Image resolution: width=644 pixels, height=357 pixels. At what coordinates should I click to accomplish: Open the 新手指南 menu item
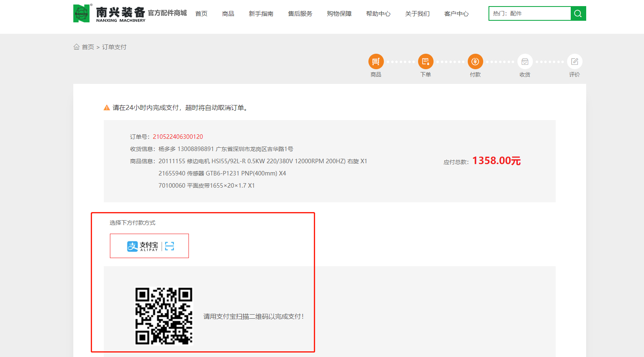(x=261, y=14)
